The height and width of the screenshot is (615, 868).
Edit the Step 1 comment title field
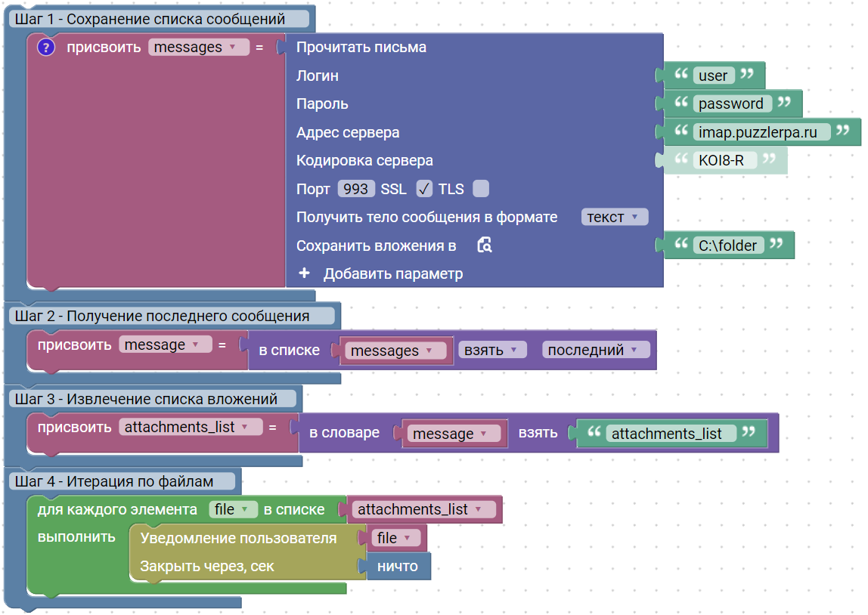pos(160,19)
